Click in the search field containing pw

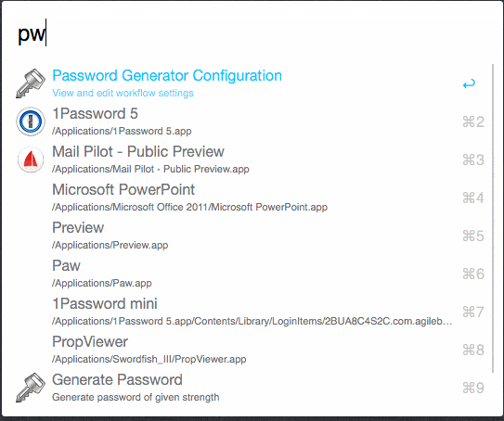(252, 32)
